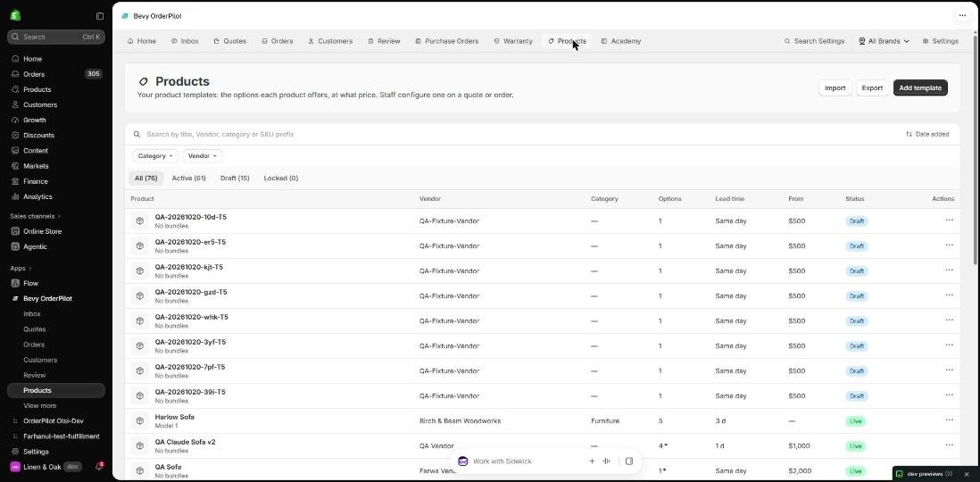Click the product icon of QA-20261020-whk-T5

[140, 320]
